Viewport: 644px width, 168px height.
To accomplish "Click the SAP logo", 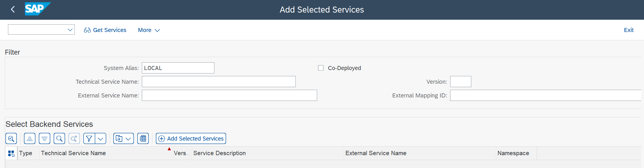I will click(x=37, y=9).
